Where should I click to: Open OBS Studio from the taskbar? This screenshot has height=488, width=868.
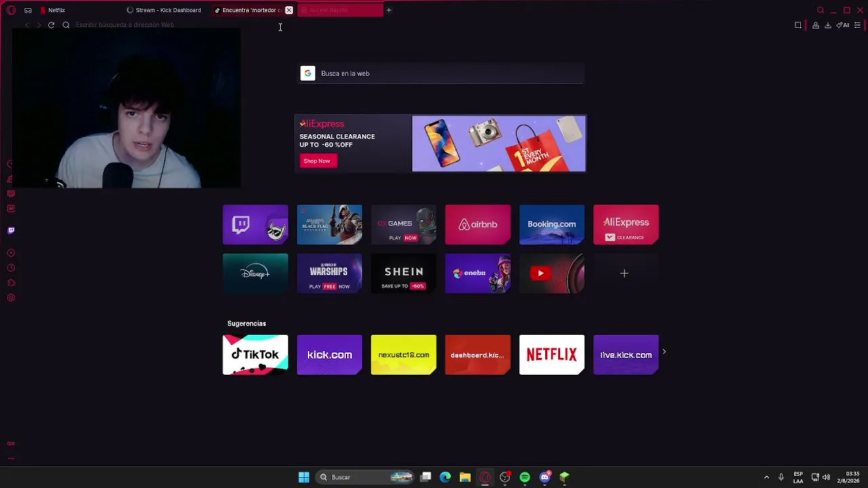pyautogui.click(x=505, y=477)
